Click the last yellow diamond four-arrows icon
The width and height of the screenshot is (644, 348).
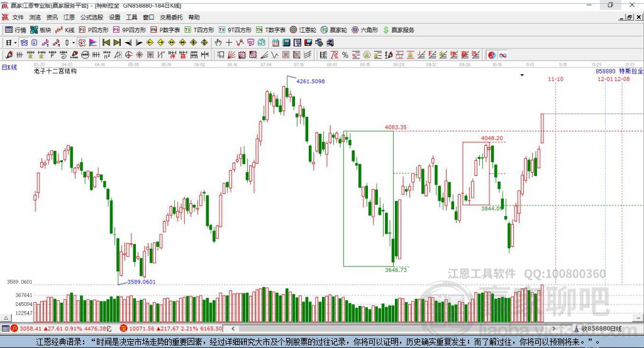click(204, 43)
